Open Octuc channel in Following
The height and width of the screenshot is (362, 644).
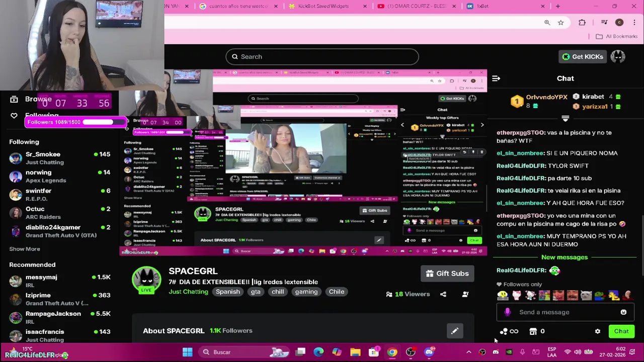click(x=60, y=213)
